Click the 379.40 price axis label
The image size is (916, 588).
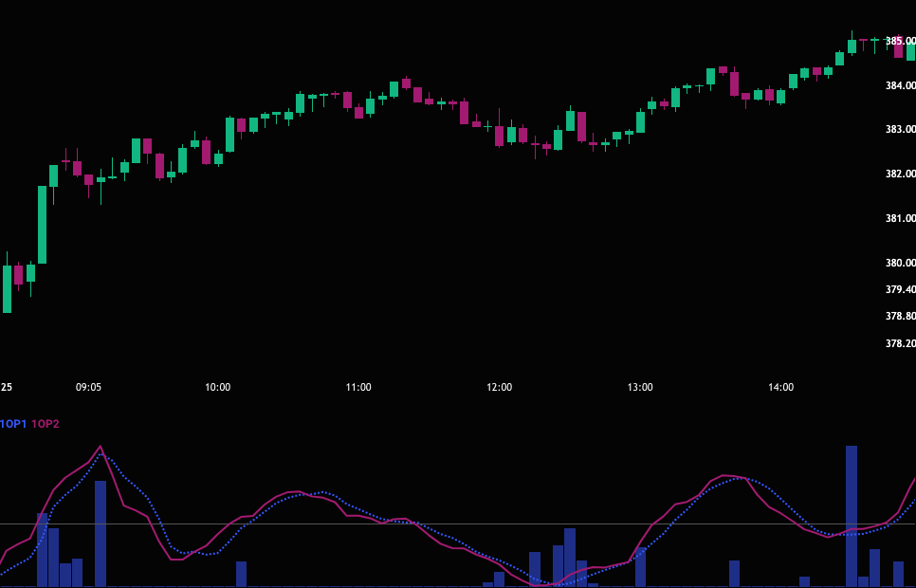click(x=901, y=289)
